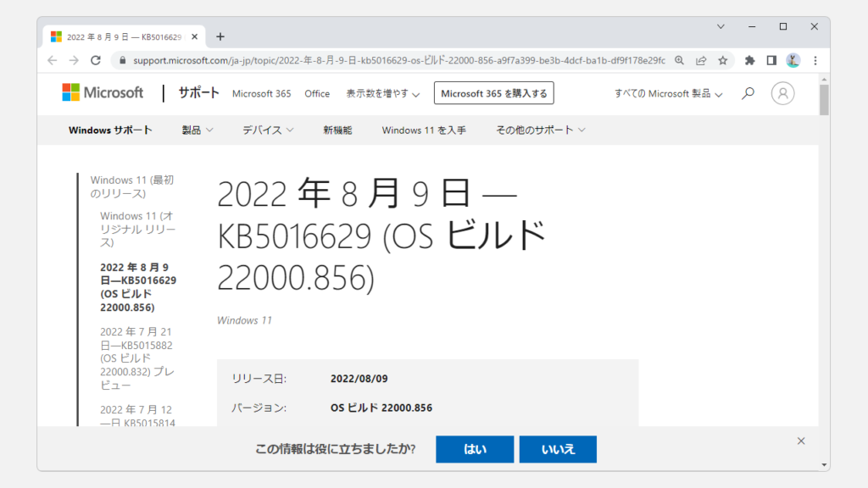Answer はい to feedback question
Image resolution: width=868 pixels, height=488 pixels.
(475, 449)
